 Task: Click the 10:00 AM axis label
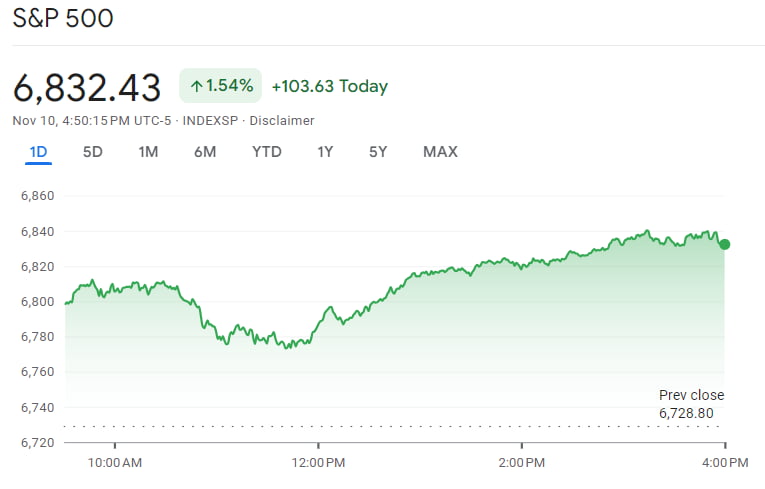115,462
